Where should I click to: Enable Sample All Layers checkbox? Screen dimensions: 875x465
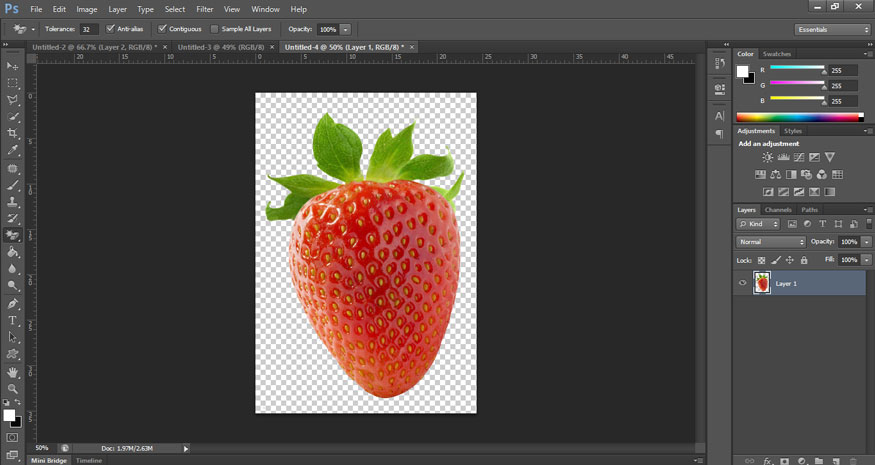click(214, 29)
